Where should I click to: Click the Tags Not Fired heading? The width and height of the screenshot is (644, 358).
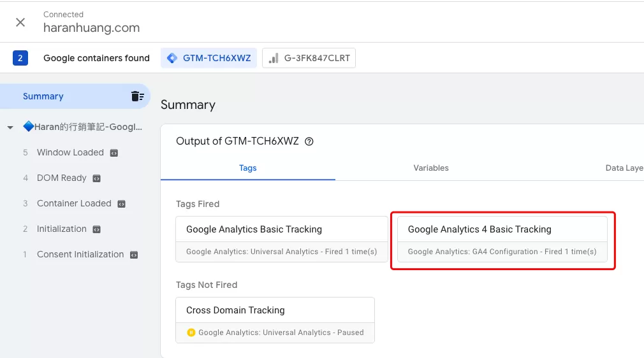(207, 285)
